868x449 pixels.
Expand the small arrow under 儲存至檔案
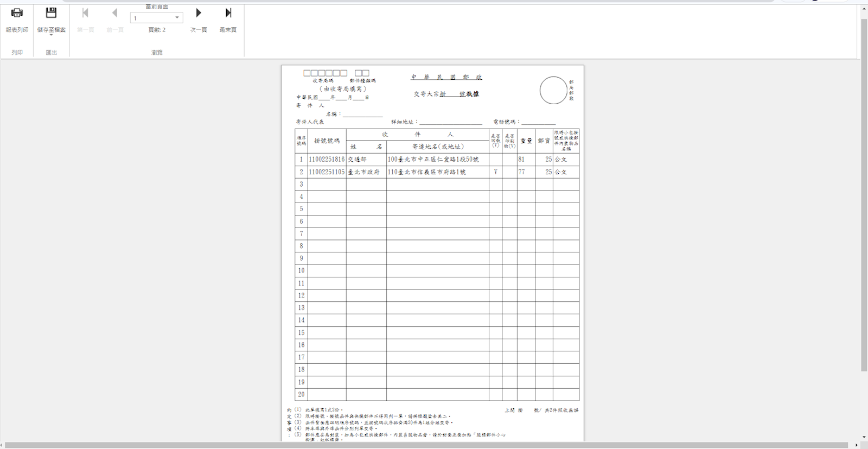point(51,35)
